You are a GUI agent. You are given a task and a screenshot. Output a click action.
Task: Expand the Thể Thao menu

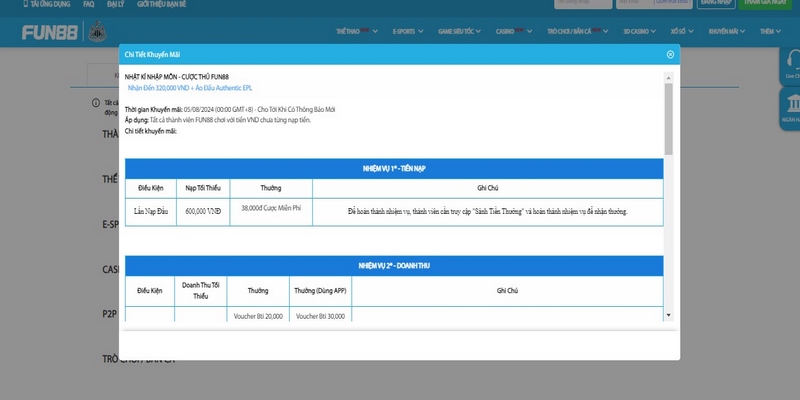tap(357, 32)
